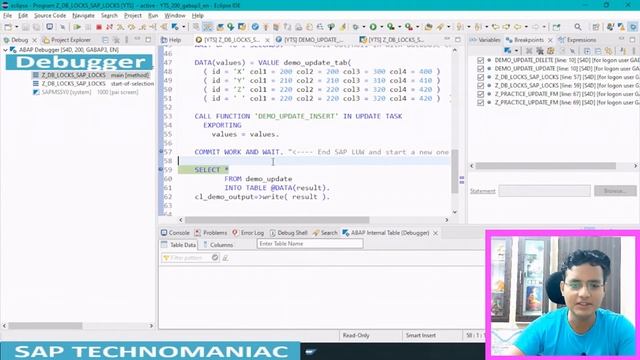Open the Back navigation history dropdown
This screenshot has width=640, height=360.
(526, 27)
